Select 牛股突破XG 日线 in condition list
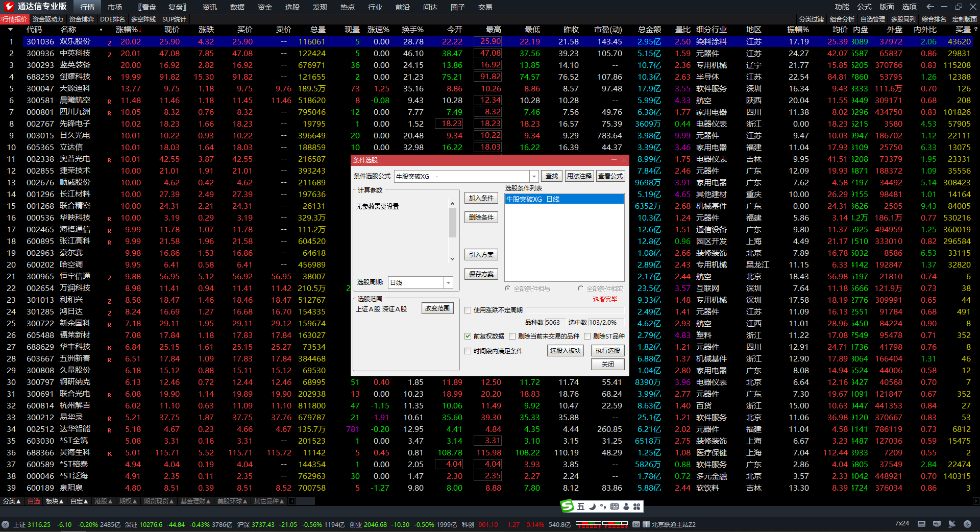Screen dimensions: 980x532 [x=564, y=199]
